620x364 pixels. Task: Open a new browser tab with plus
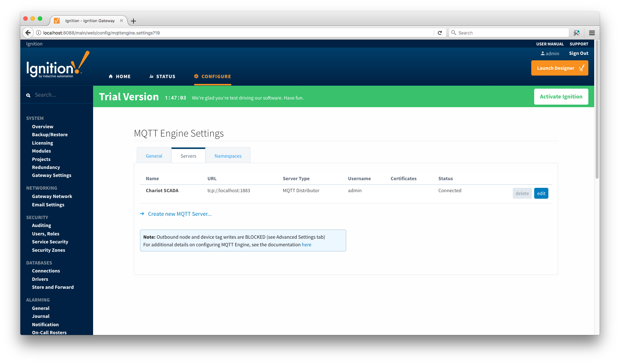tap(133, 21)
